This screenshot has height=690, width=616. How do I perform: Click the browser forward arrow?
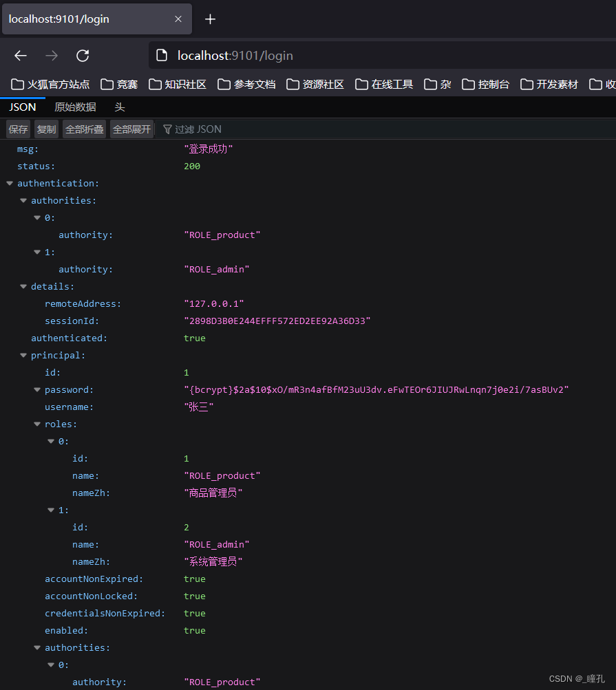pos(52,56)
